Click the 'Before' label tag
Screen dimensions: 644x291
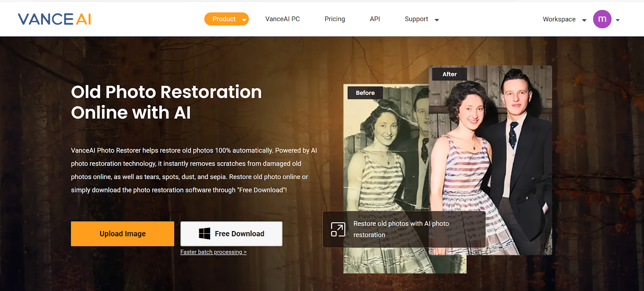[x=365, y=93]
